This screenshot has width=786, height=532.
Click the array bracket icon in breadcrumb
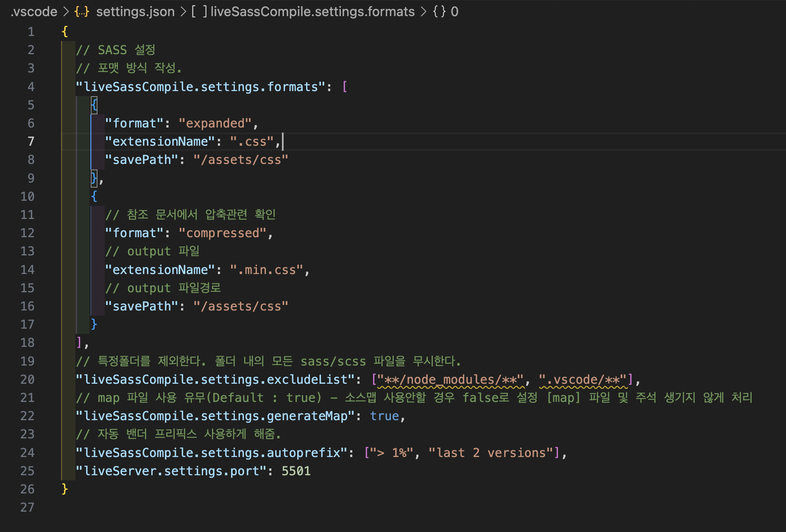[x=199, y=11]
